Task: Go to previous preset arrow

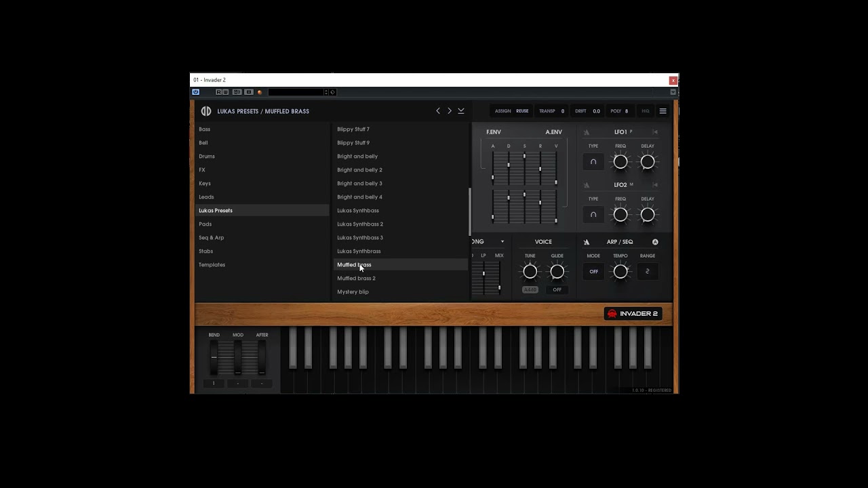Action: [x=438, y=111]
